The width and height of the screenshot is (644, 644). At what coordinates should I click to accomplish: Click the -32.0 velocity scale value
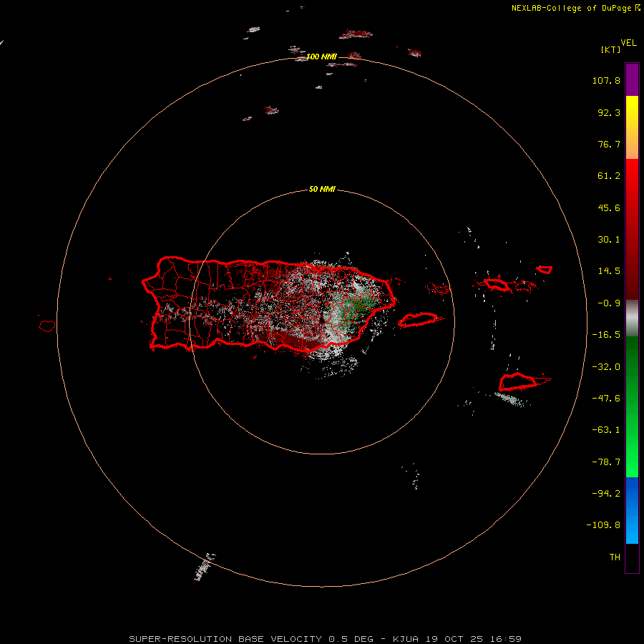click(606, 367)
